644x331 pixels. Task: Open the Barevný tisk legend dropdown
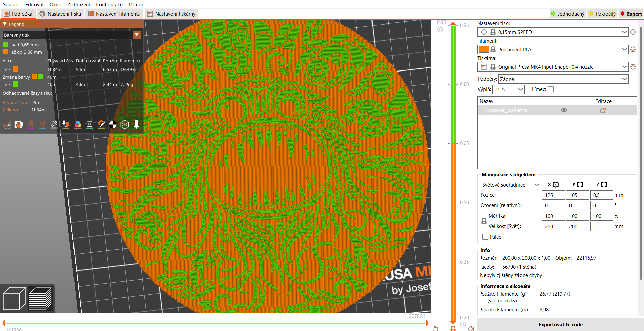coord(71,35)
